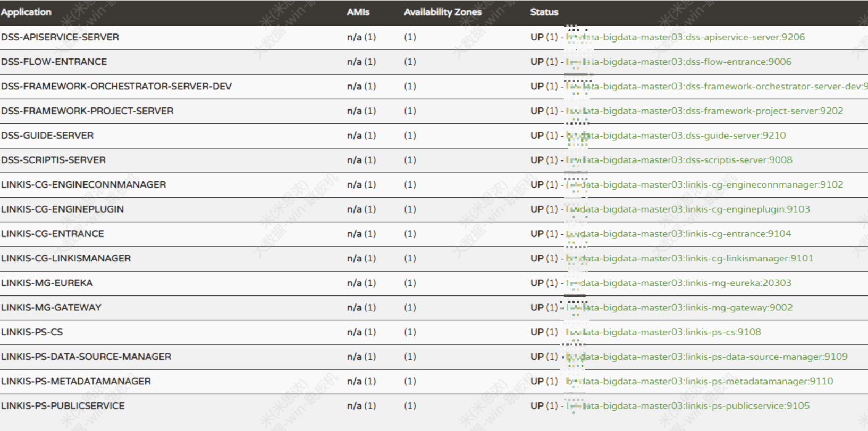
Task: Click the Application column header
Action: (x=26, y=12)
